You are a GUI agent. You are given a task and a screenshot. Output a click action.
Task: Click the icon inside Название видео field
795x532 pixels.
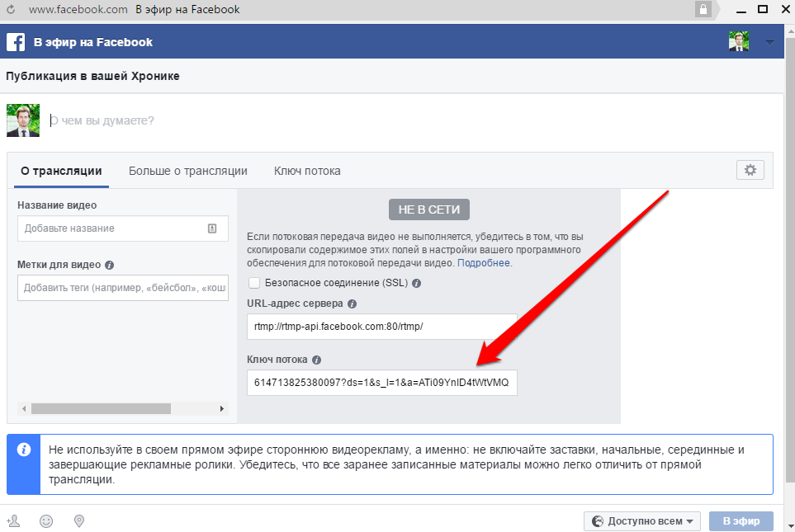point(212,228)
